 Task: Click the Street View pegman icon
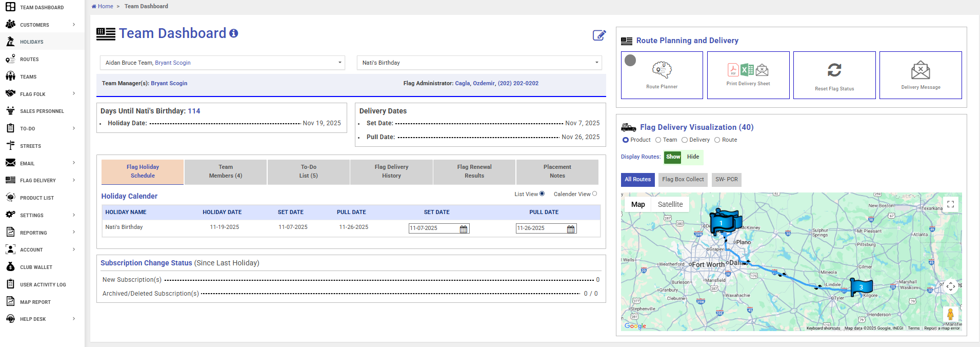(x=950, y=314)
